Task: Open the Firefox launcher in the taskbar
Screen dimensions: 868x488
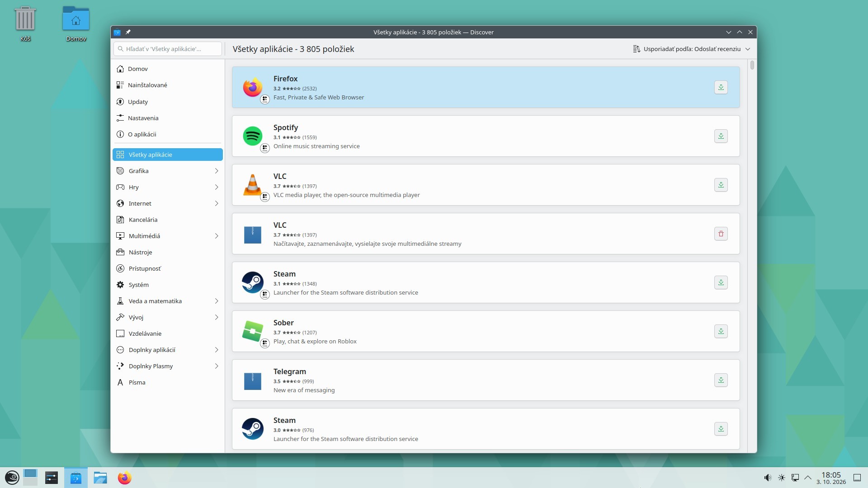Action: pos(124,478)
